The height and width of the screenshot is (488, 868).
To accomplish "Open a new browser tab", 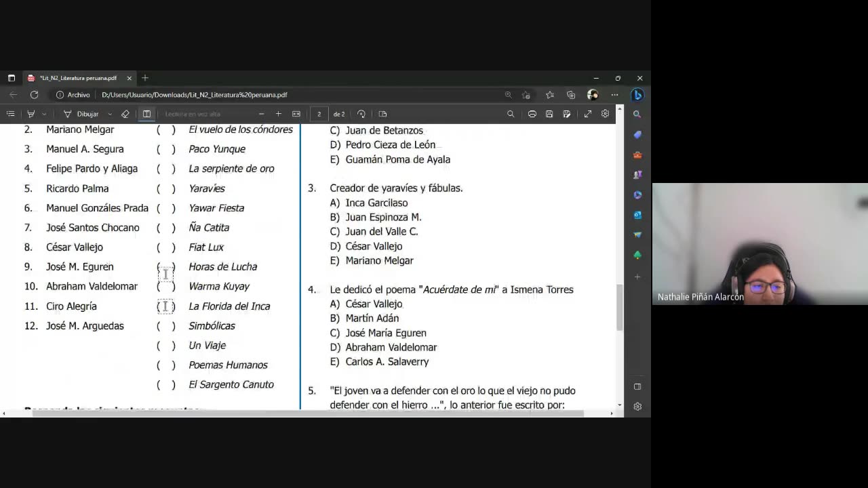I will [x=145, y=78].
